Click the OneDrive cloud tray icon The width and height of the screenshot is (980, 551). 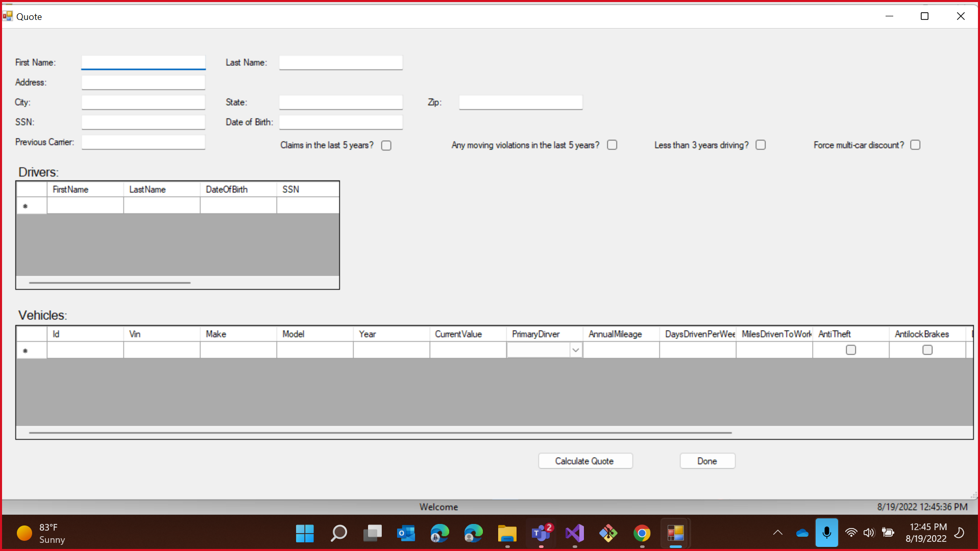click(x=802, y=533)
